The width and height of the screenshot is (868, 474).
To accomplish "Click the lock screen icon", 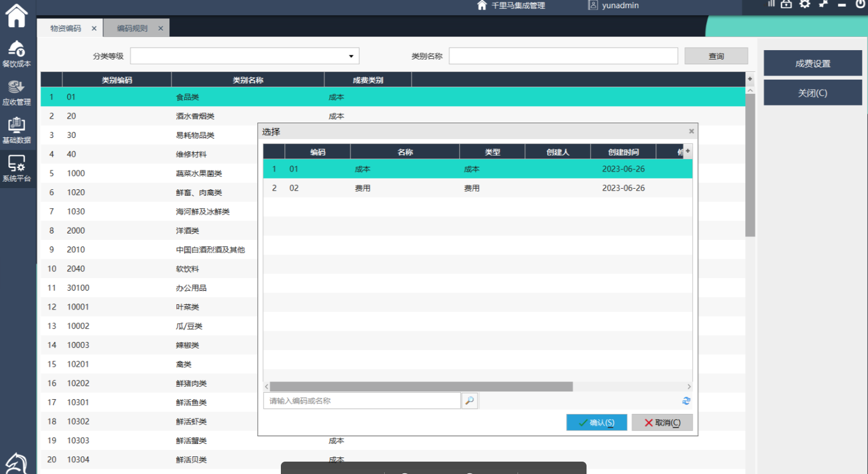I will tap(786, 4).
